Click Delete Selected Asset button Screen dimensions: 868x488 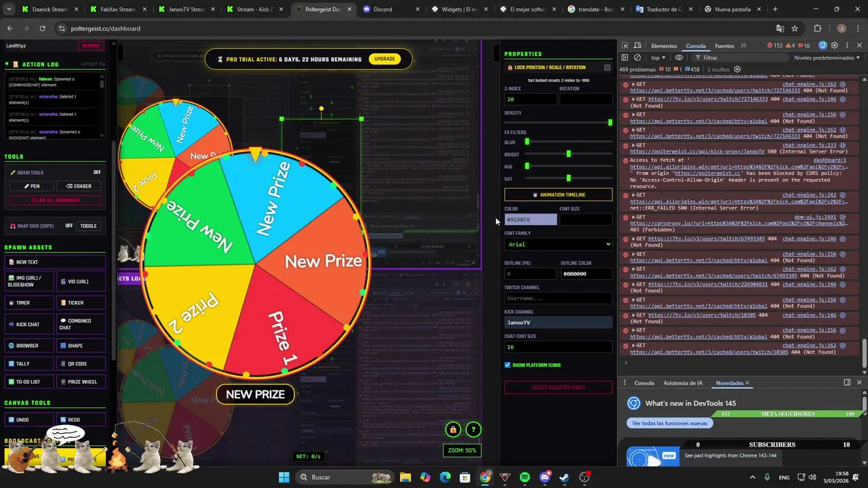click(x=558, y=387)
